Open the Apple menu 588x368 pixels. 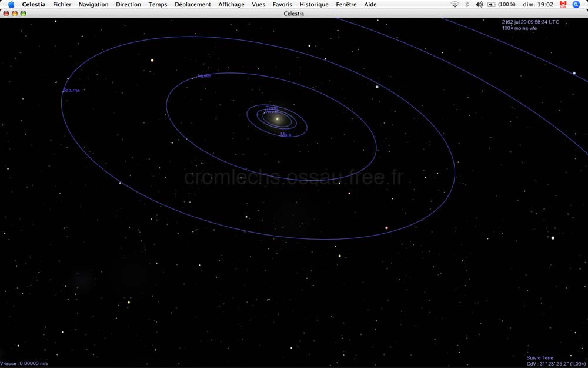point(11,5)
